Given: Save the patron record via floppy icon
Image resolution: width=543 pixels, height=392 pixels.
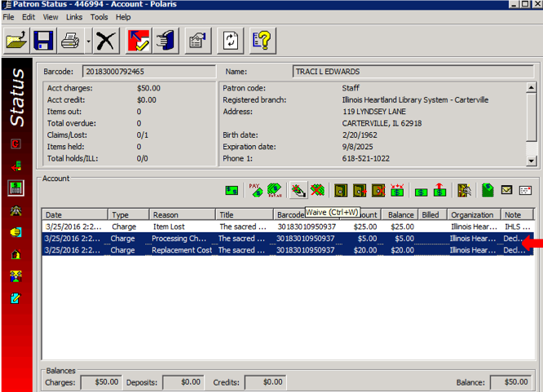Looking at the screenshot, I should click(43, 41).
